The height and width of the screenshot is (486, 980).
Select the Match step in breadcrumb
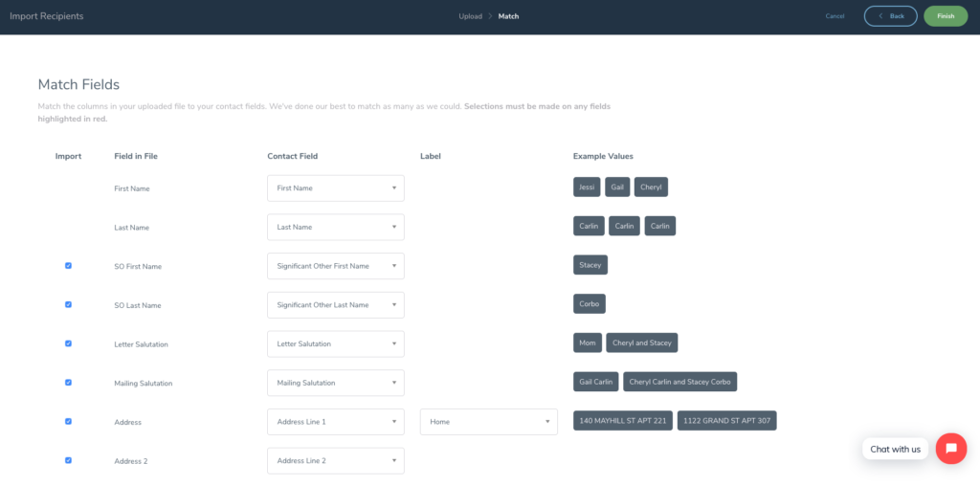pos(508,16)
